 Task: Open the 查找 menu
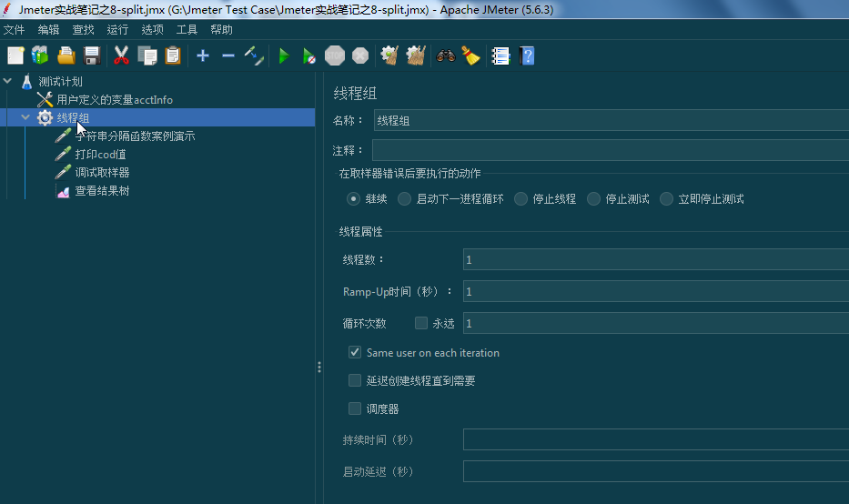84,30
